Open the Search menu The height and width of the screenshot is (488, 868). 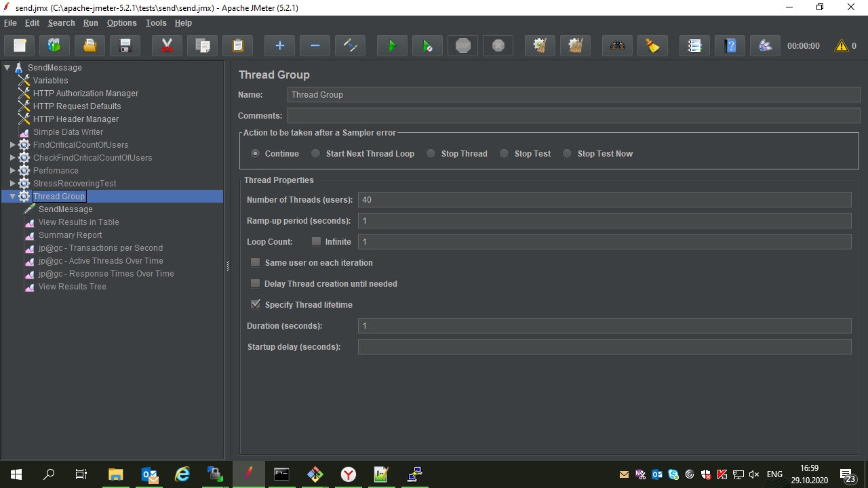click(61, 23)
